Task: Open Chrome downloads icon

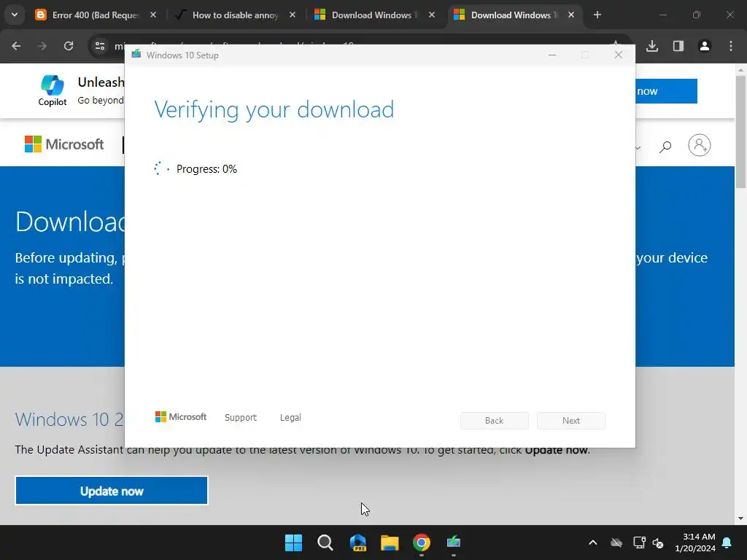Action: click(652, 46)
